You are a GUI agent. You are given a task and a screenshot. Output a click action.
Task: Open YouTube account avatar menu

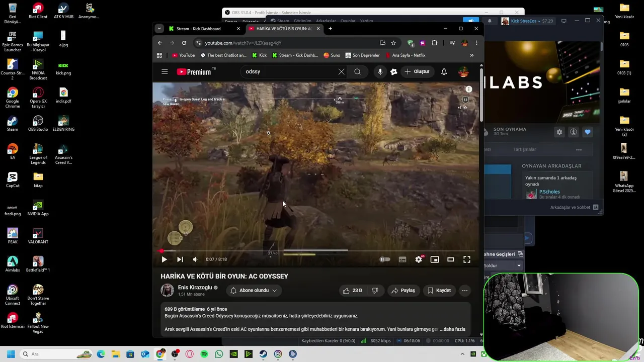[x=463, y=72]
